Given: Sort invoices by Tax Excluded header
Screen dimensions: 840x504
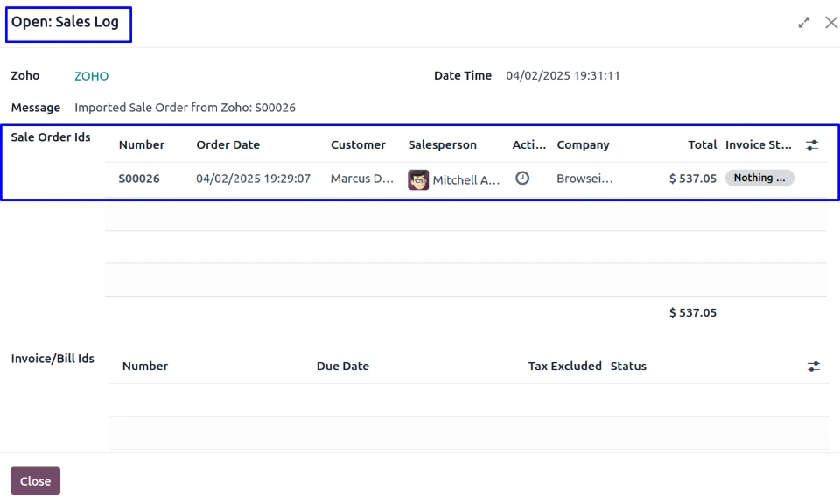Looking at the screenshot, I should [564, 367].
